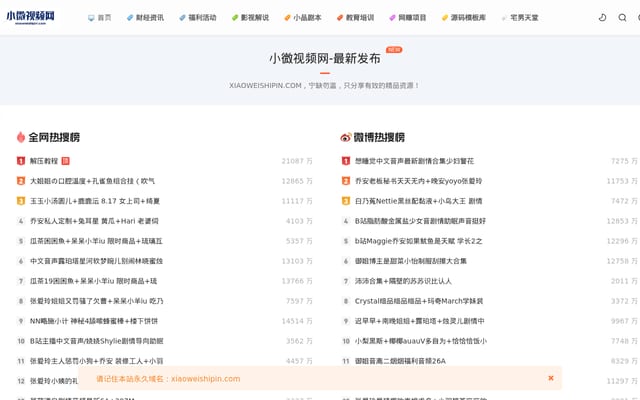Open search with the magnifier icon
640x400 pixels.
click(622, 18)
